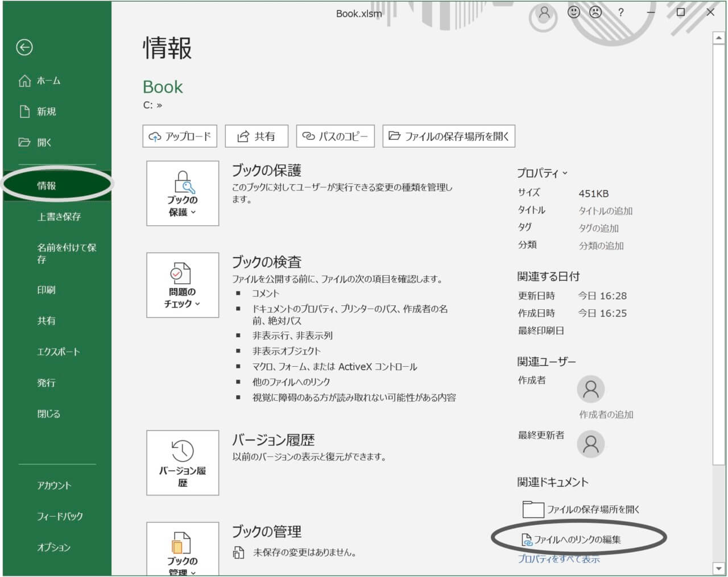The image size is (728, 577).
Task: Click the 他のファイルへのリンク text
Action: tap(291, 382)
